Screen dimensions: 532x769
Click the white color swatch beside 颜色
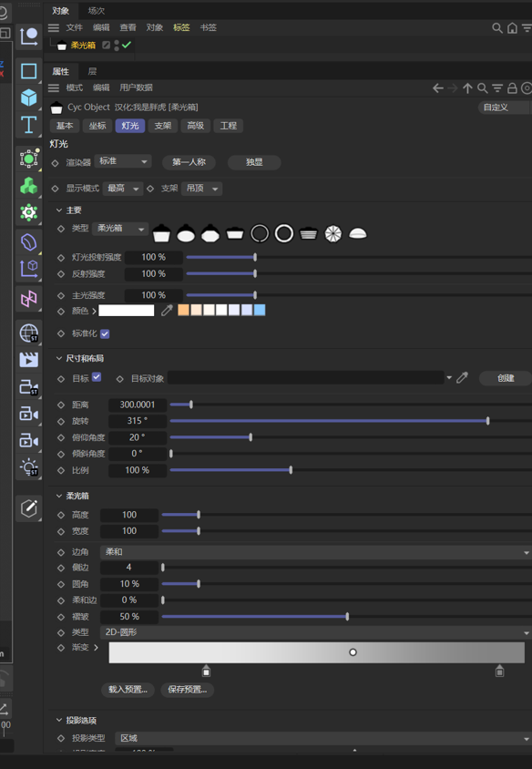[126, 311]
